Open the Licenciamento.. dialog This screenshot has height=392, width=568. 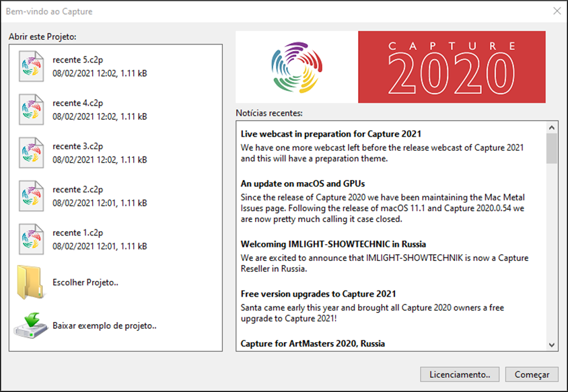point(460,375)
